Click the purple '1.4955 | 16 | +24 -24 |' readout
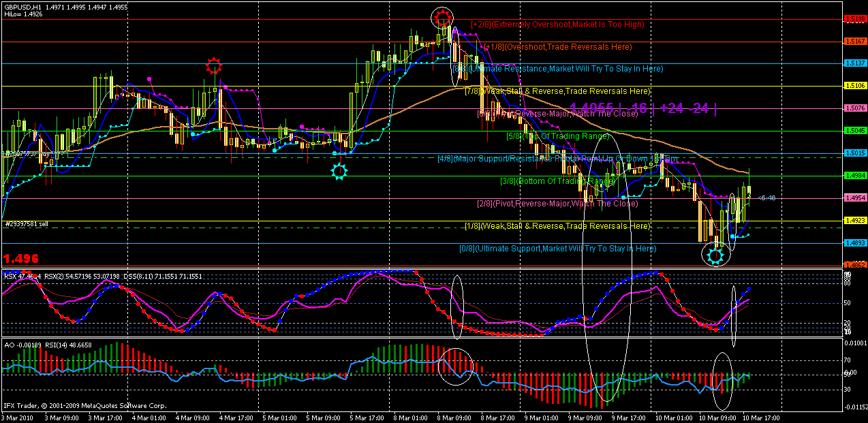The image size is (868, 423). (643, 108)
